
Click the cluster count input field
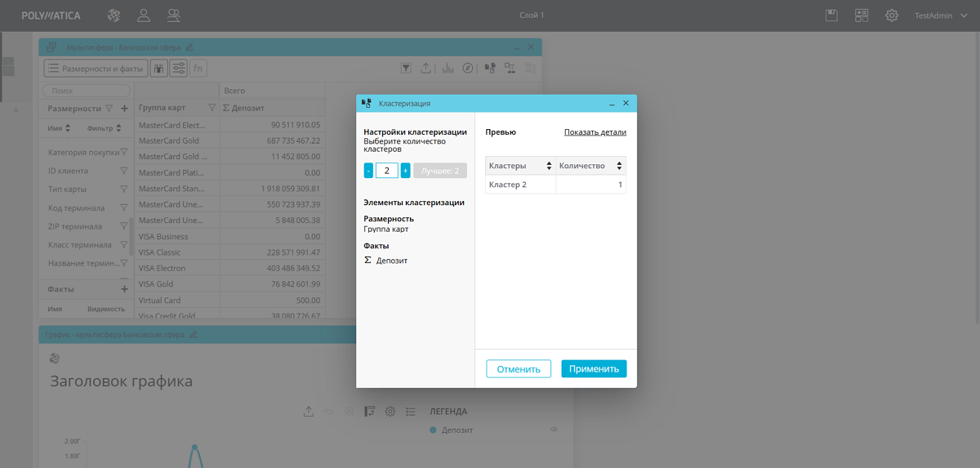click(386, 171)
